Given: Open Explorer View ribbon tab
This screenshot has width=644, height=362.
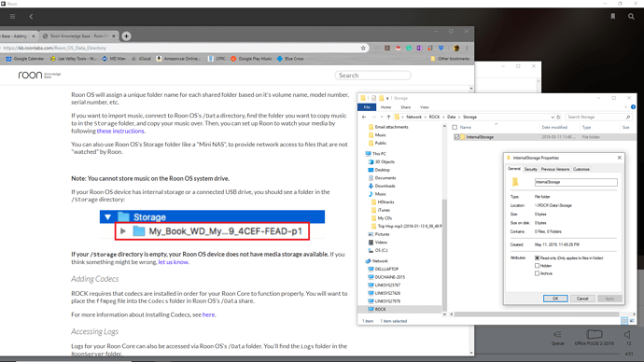Looking at the screenshot, I should 425,107.
